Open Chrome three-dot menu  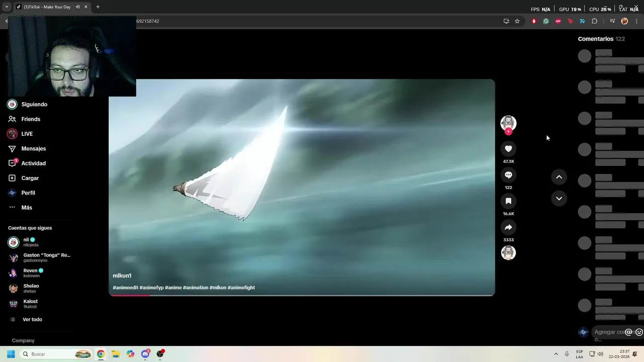[636, 21]
